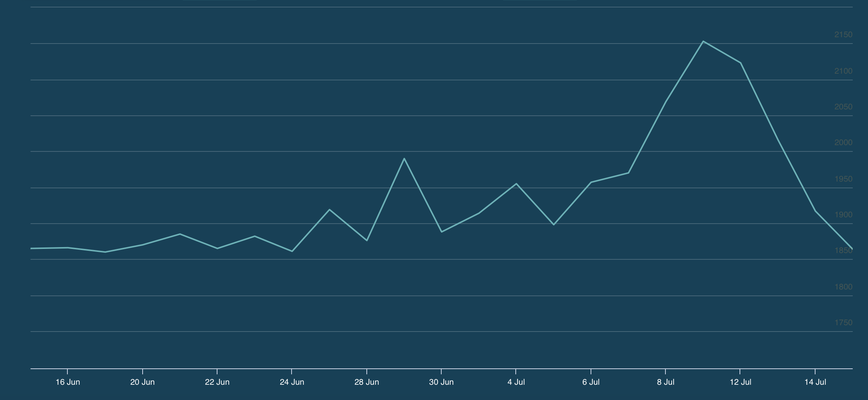Select the "4 Jul" date label
The width and height of the screenshot is (868, 400).
click(516, 382)
